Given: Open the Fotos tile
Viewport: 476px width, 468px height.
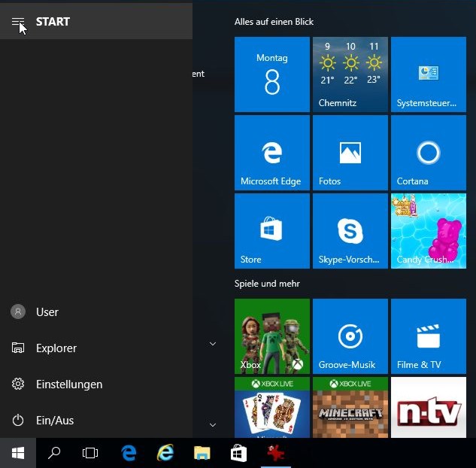Looking at the screenshot, I should [x=350, y=153].
